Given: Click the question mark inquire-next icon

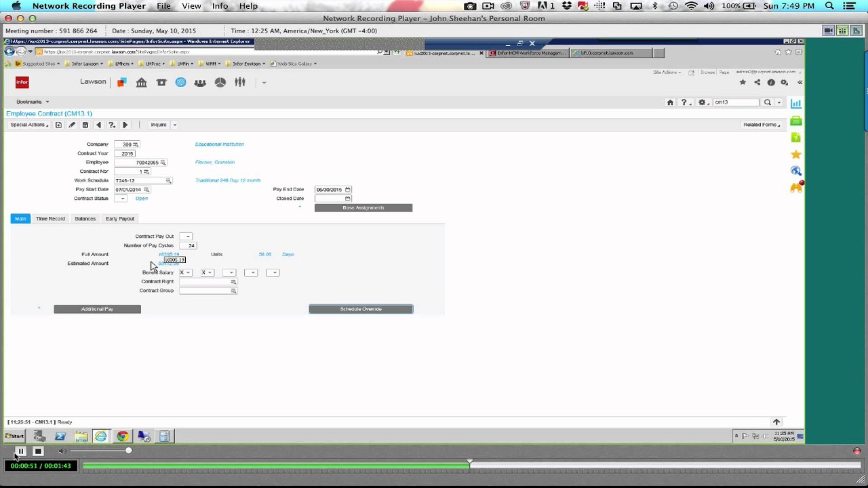Looking at the screenshot, I should tap(112, 125).
